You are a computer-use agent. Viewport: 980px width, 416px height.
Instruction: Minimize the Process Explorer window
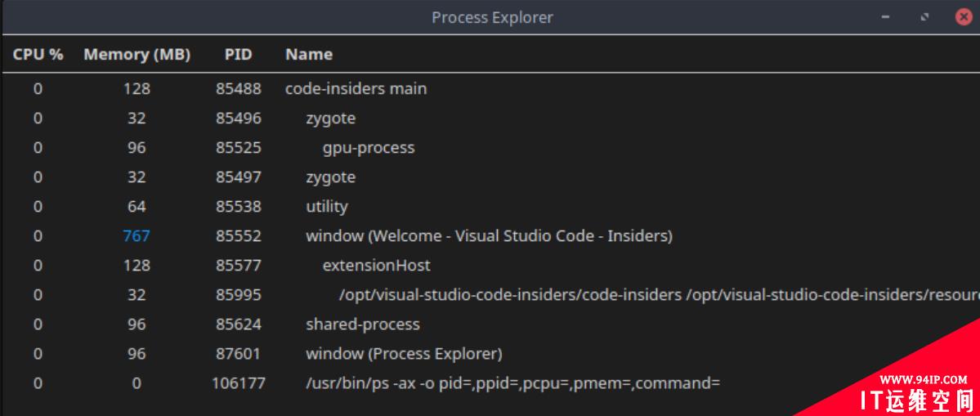pos(885,17)
